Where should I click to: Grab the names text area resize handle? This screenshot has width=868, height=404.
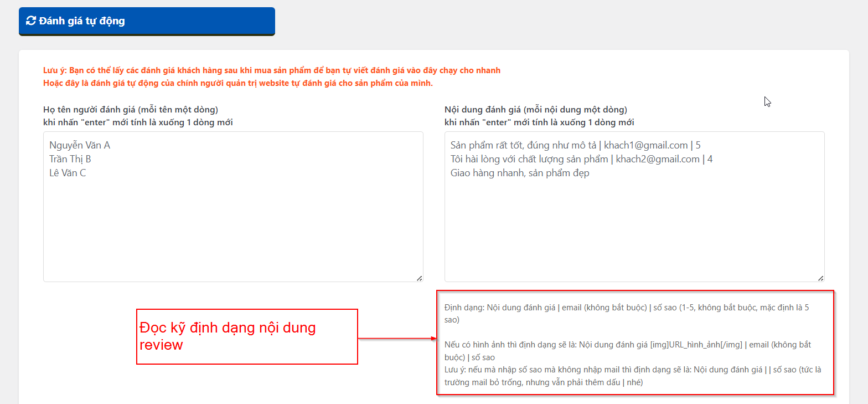coord(419,278)
